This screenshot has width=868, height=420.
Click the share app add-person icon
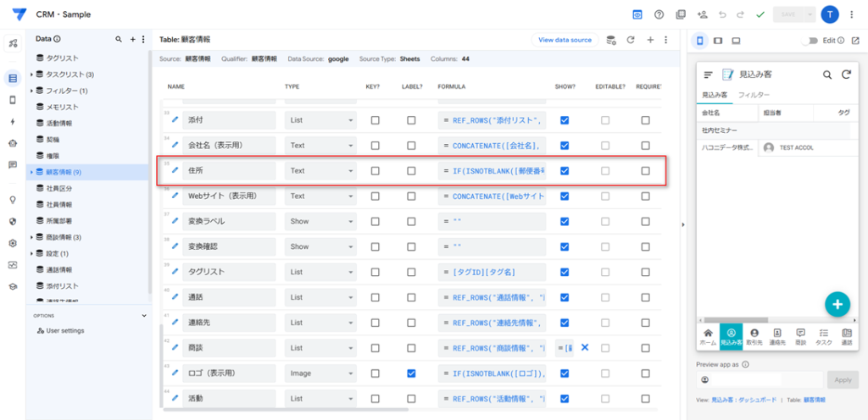pyautogui.click(x=702, y=15)
